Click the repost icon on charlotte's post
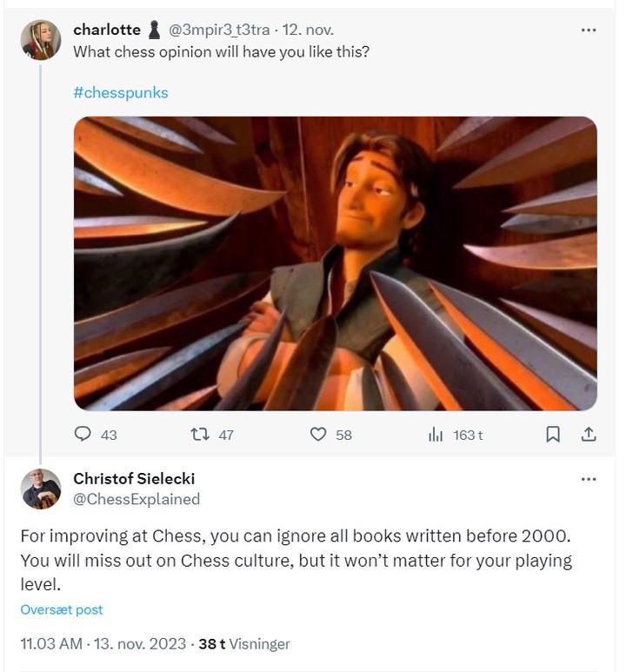 [x=200, y=434]
